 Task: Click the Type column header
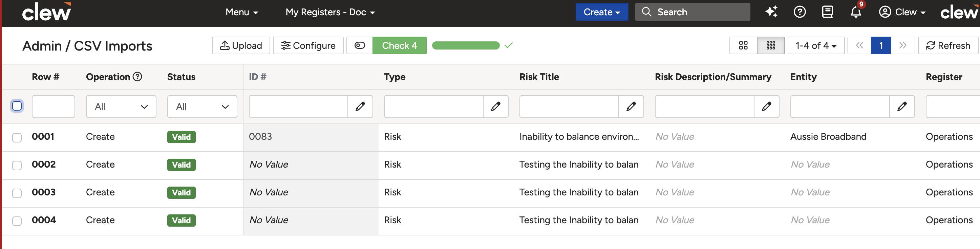[x=395, y=77]
